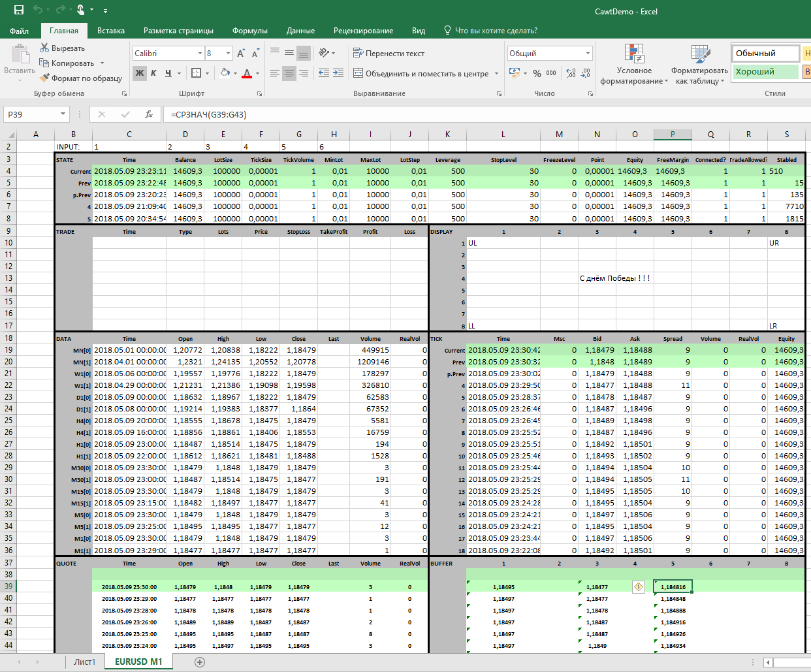
Task: Open Conditional Formatting (Условное форматирование)
Action: [634, 65]
